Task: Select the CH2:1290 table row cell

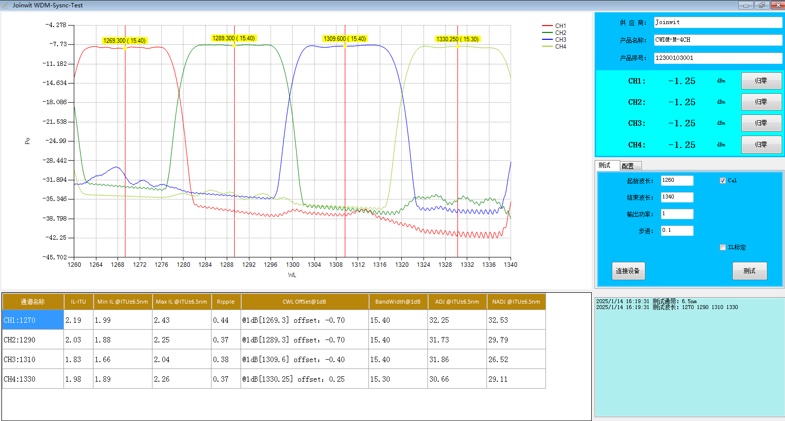Action: [33, 340]
